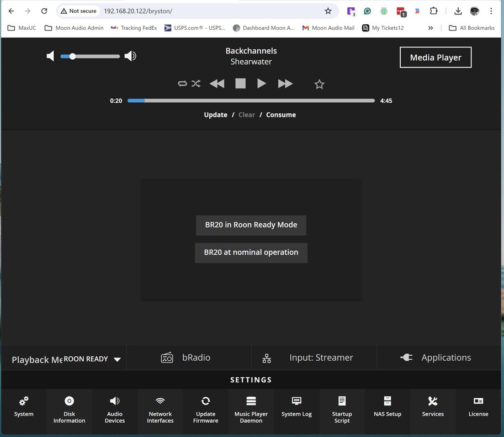Toggle repeat playback mode

tap(182, 83)
